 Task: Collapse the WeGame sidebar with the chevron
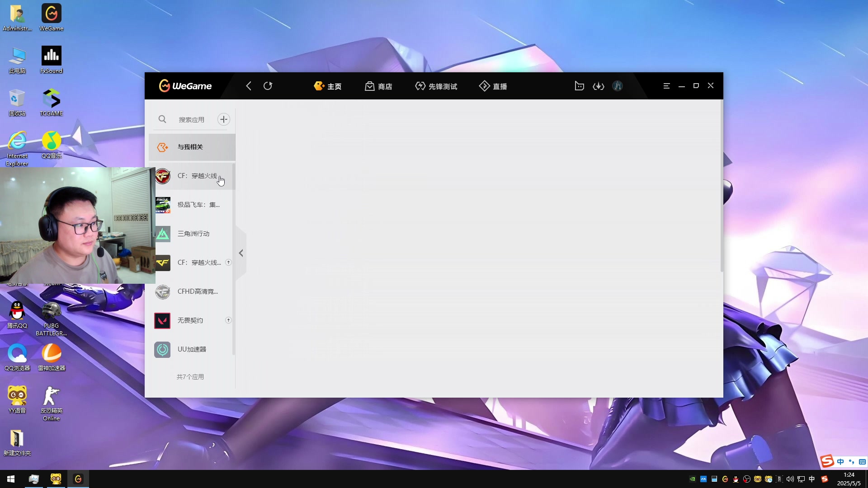tap(241, 253)
